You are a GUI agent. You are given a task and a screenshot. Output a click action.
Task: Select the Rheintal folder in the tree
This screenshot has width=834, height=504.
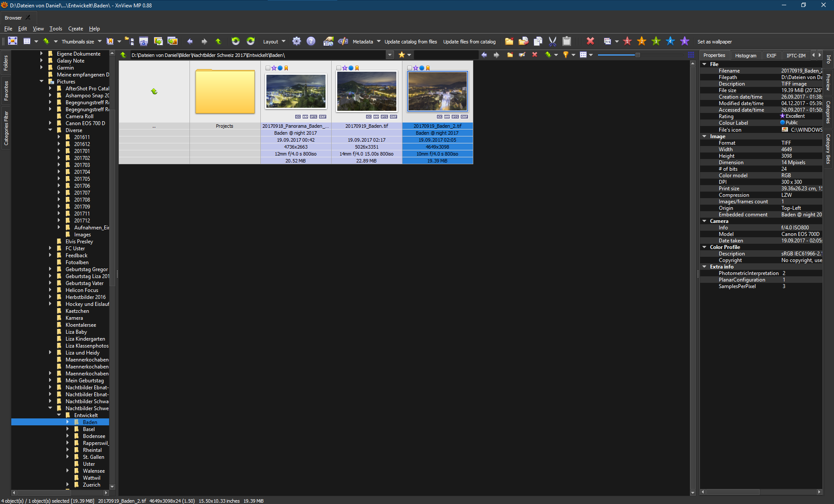92,450
